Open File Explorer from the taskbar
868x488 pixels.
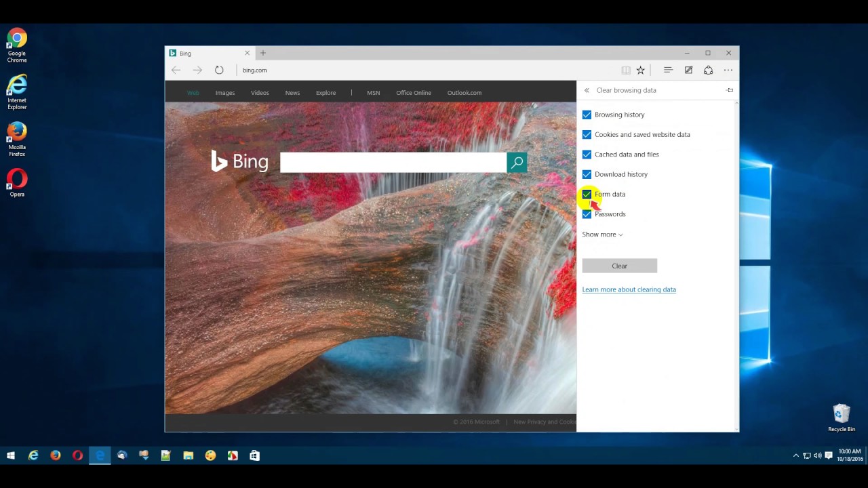tap(188, 455)
